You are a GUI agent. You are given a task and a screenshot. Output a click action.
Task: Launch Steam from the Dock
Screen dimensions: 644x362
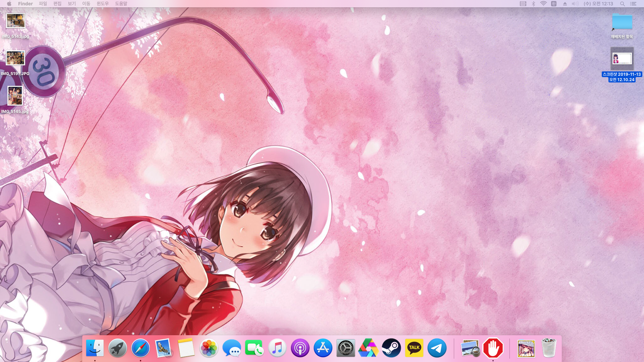(x=391, y=348)
